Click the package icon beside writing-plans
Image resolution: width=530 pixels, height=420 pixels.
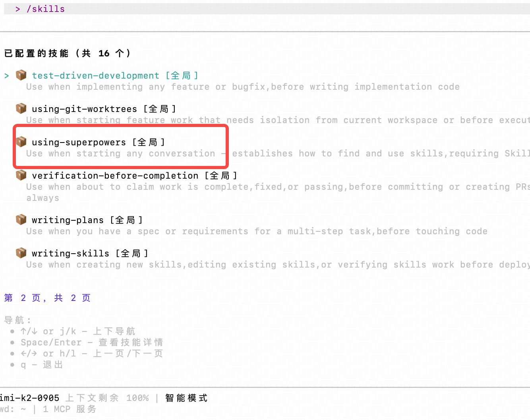point(21,219)
